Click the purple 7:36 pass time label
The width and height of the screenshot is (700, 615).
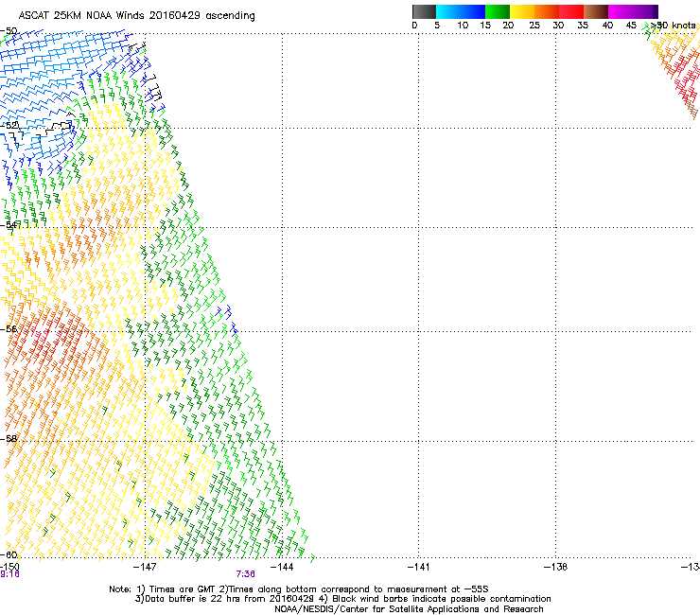point(246,574)
